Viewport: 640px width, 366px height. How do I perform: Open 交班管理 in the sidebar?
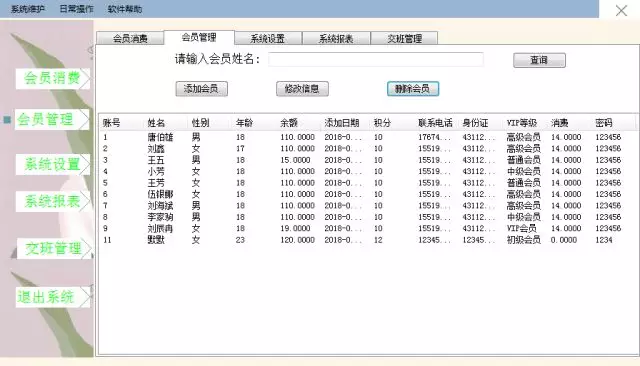(53, 248)
